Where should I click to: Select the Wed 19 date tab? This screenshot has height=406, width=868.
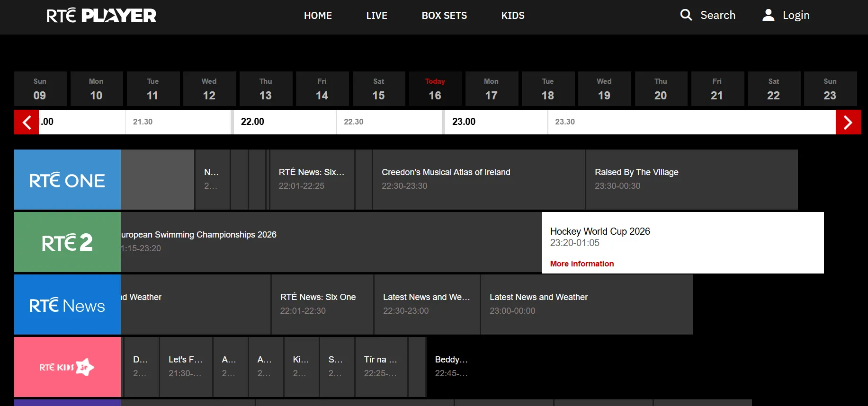pyautogui.click(x=604, y=89)
